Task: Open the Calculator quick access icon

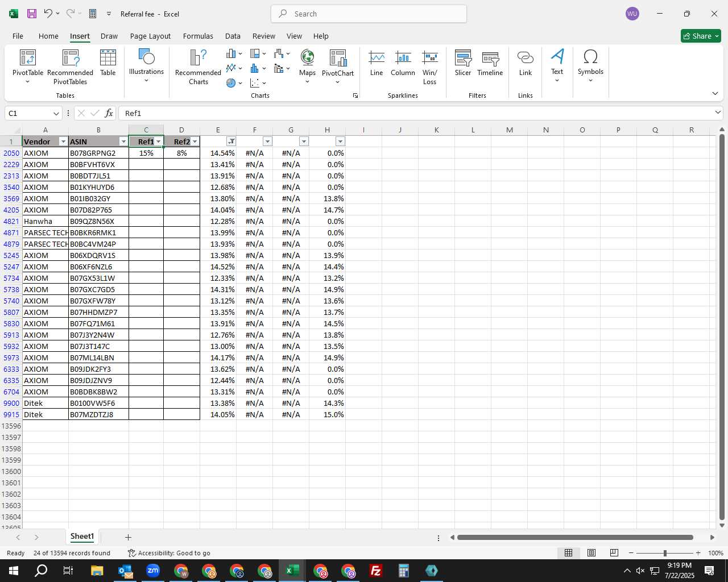Action: (93, 14)
